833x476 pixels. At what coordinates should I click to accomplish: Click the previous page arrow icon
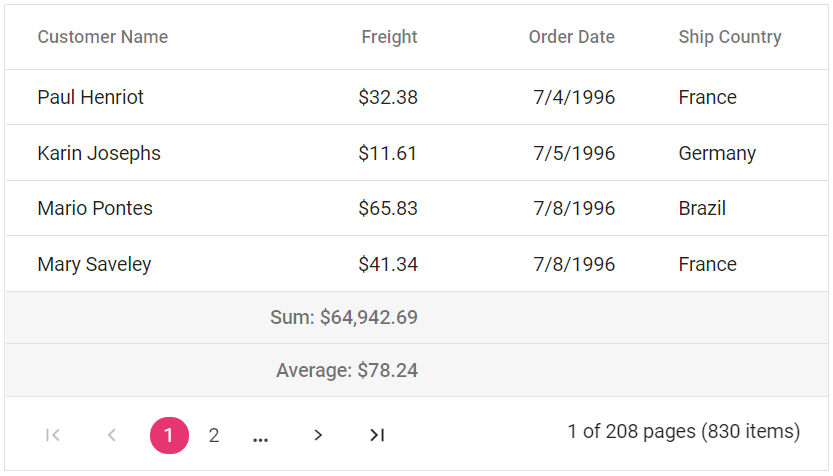[x=112, y=435]
